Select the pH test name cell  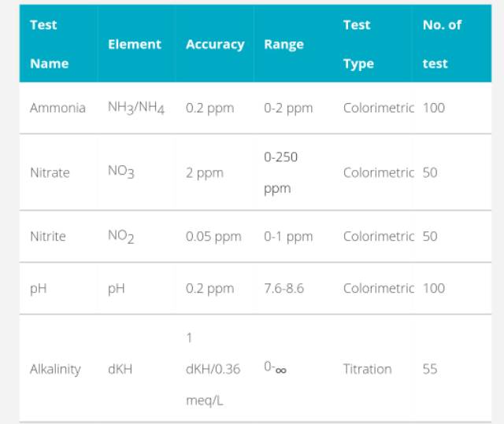pos(39,288)
